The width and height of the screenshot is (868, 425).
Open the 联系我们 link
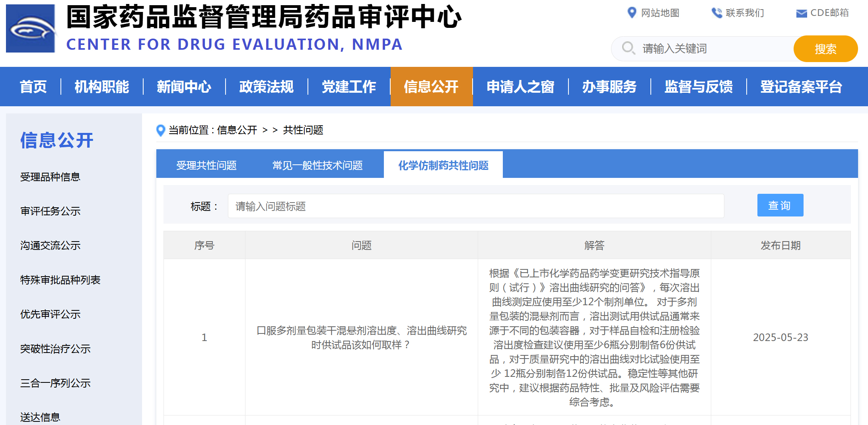tap(745, 13)
